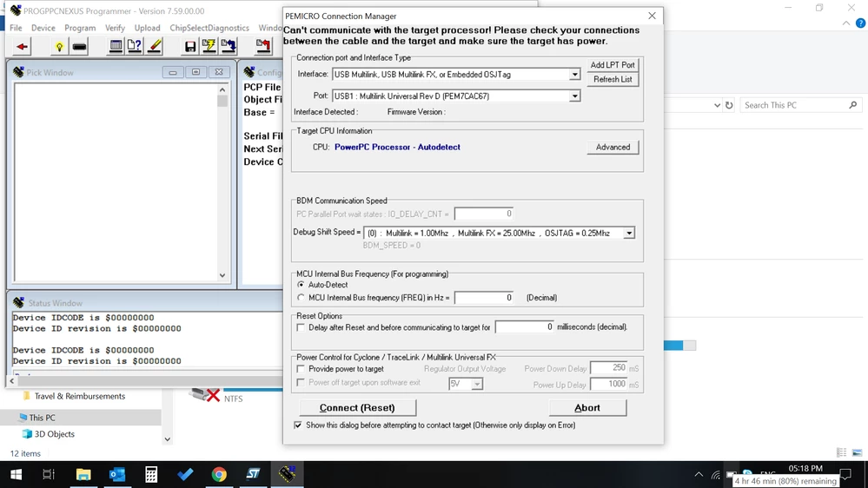The width and height of the screenshot is (868, 488).
Task: Open the ChipSelectDiagnostics menu
Action: [x=209, y=28]
